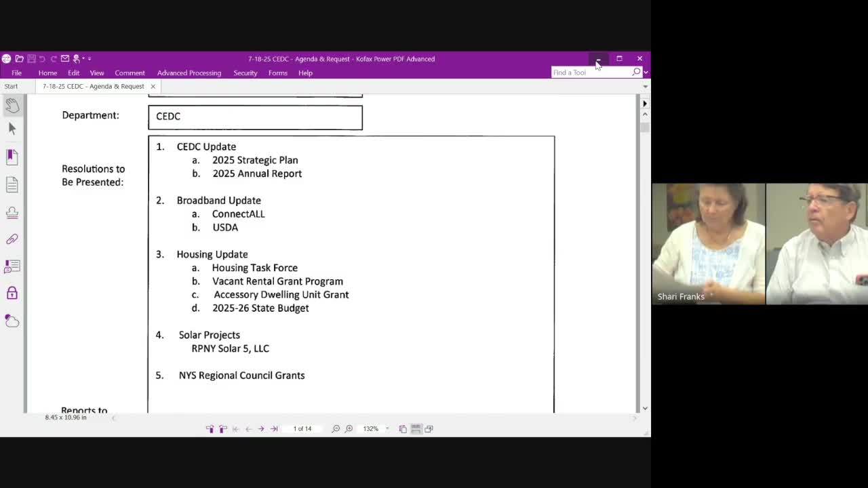Click the 'RPNY Solar 5, LLC' line
Image resolution: width=868 pixels, height=488 pixels.
230,348
